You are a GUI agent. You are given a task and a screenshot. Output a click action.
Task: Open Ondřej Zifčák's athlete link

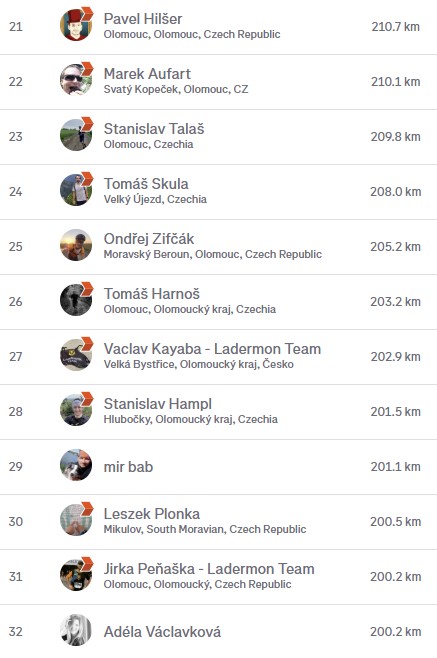tap(149, 239)
